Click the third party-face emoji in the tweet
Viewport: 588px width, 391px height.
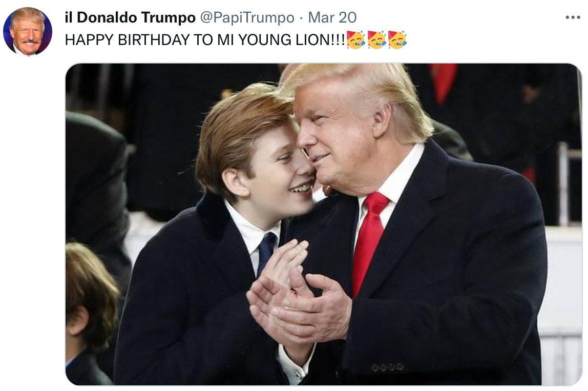coord(397,40)
